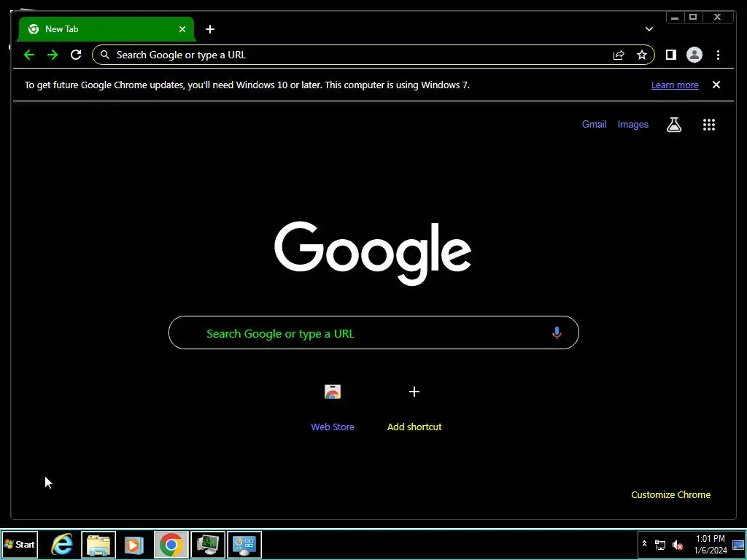Click the share this page icon
The width and height of the screenshot is (747, 560).
pos(619,55)
